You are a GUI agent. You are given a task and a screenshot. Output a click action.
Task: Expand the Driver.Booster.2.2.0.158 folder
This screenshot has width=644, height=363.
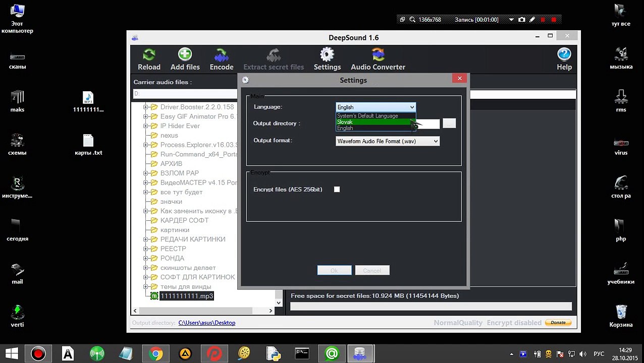(145, 107)
